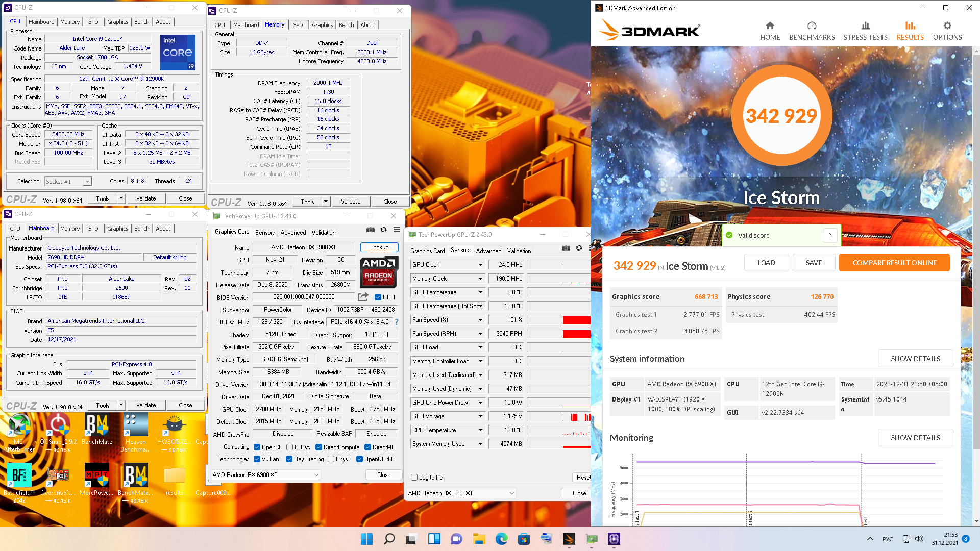
Task: Toggle Ray Tracing checkbox
Action: (x=289, y=459)
